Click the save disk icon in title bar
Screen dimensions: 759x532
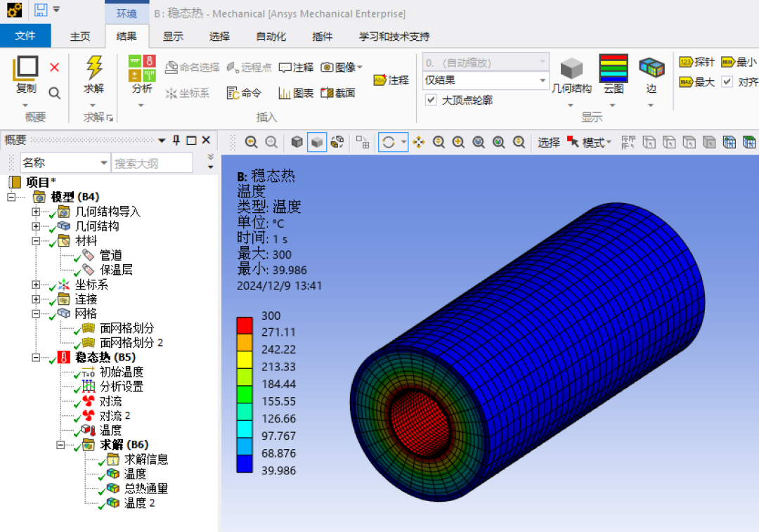pos(41,10)
